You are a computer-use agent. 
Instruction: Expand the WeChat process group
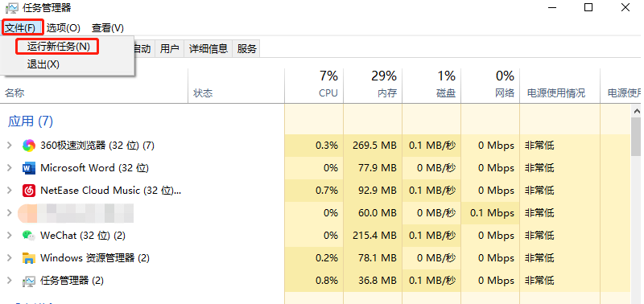pos(10,236)
